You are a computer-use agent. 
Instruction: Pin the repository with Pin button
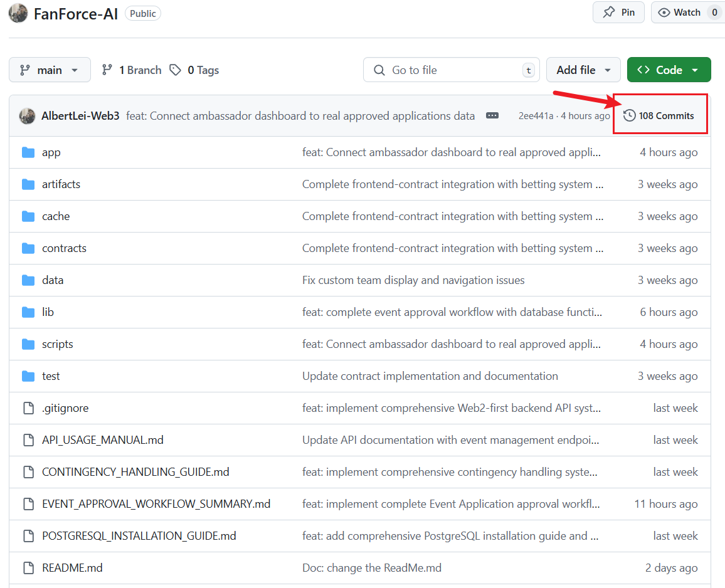(618, 13)
